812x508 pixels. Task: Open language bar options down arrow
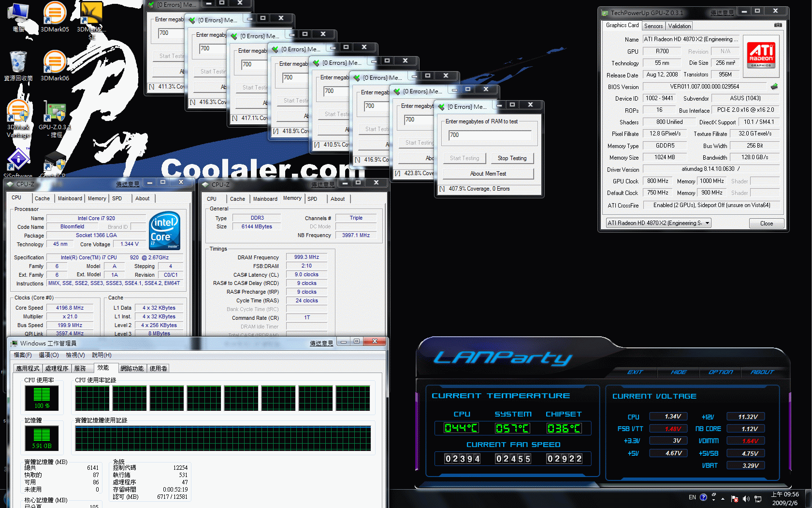(x=714, y=500)
